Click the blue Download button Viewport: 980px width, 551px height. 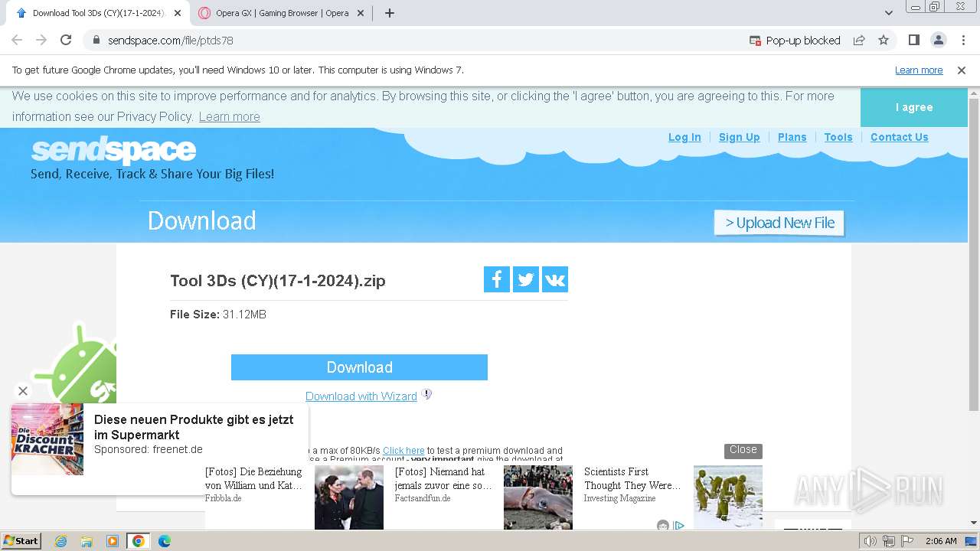pyautogui.click(x=359, y=367)
